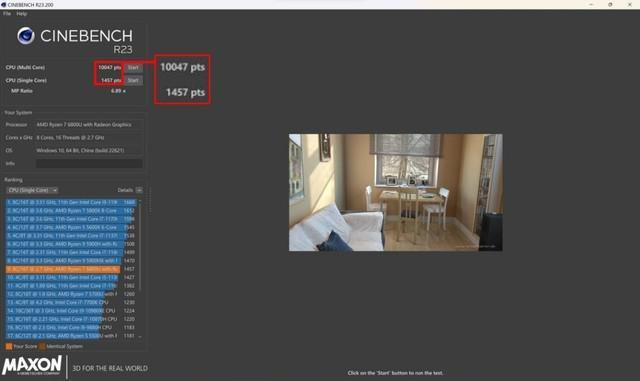Select ranking row 2 Ryzen 7 5800X

point(71,211)
